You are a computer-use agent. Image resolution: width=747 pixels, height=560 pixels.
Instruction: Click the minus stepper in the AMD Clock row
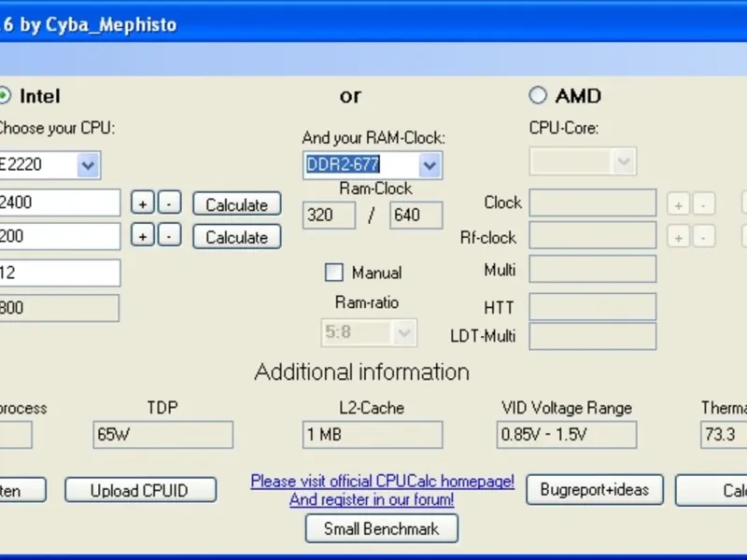coord(704,203)
